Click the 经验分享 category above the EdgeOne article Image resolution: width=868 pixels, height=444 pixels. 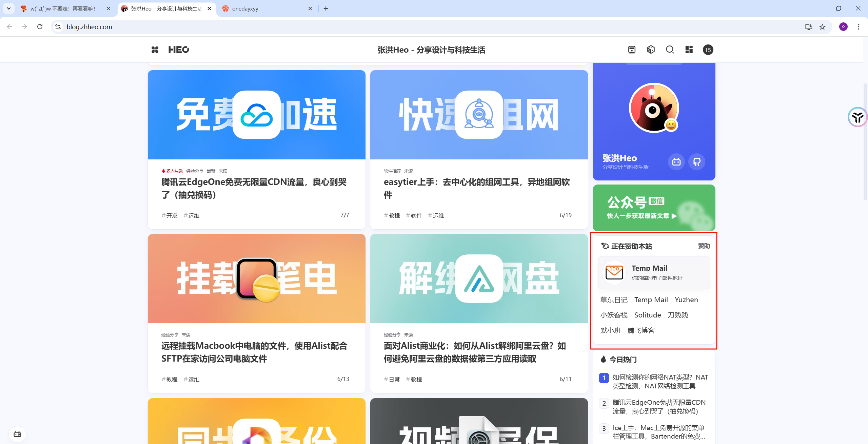point(195,171)
